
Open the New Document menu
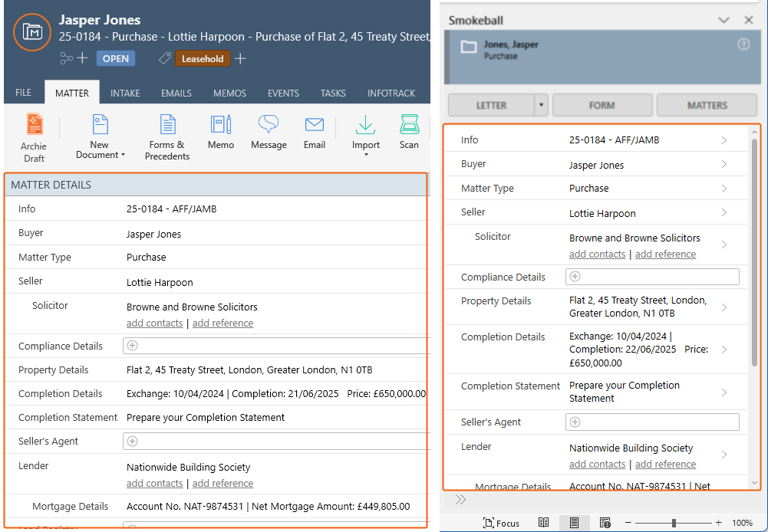click(x=100, y=136)
